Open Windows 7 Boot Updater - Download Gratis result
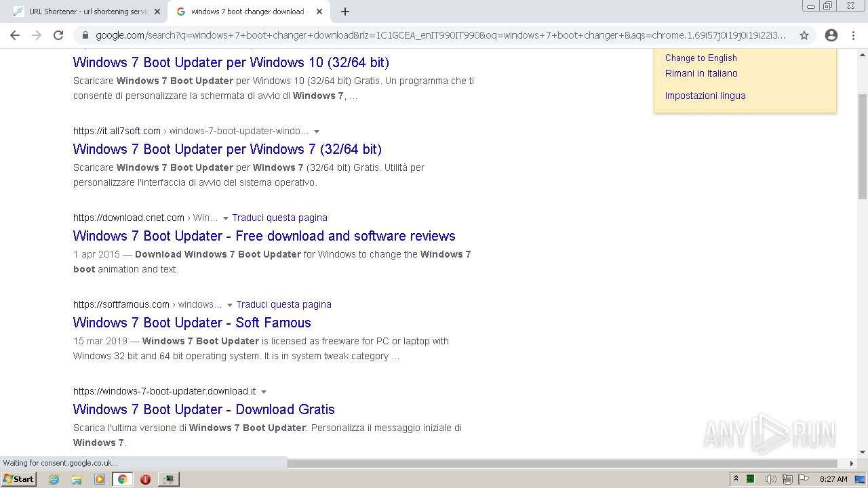 tap(204, 409)
